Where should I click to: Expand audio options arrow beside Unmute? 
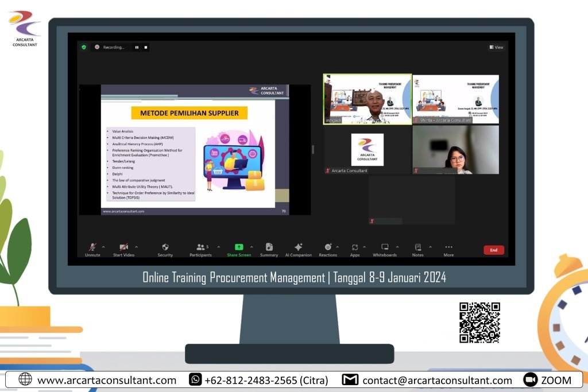coord(103,247)
